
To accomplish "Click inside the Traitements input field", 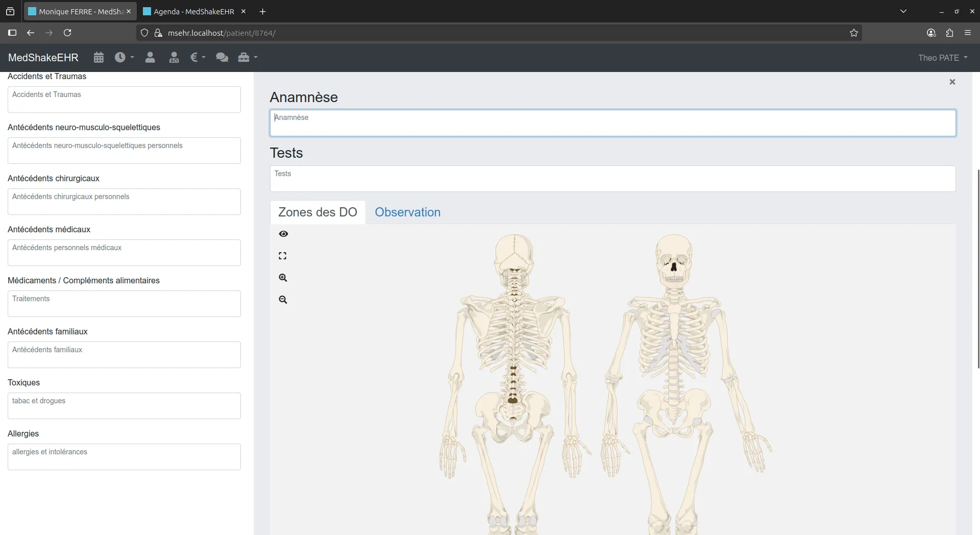I will click(x=124, y=303).
